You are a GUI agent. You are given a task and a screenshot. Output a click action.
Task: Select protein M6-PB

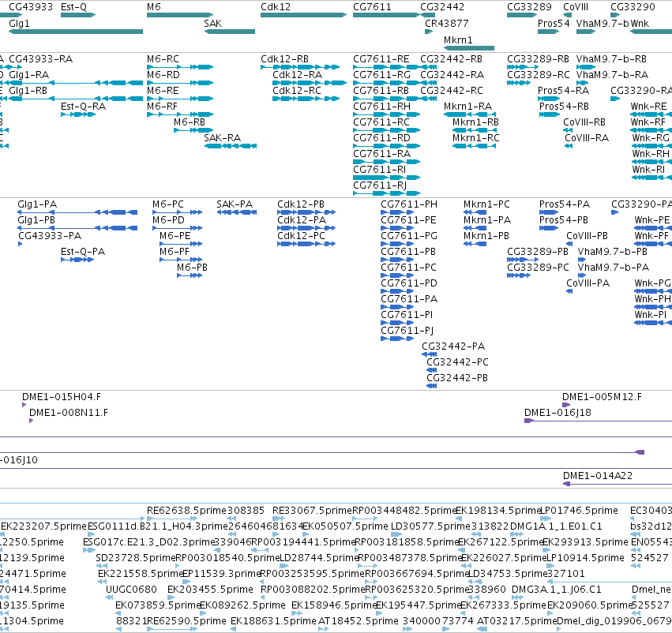tap(190, 275)
